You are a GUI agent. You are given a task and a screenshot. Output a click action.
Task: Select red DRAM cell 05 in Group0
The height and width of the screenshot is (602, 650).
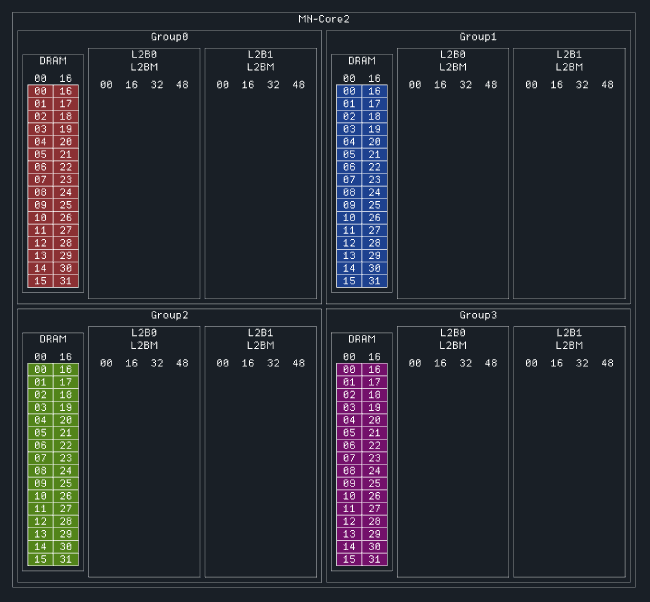(x=40, y=155)
